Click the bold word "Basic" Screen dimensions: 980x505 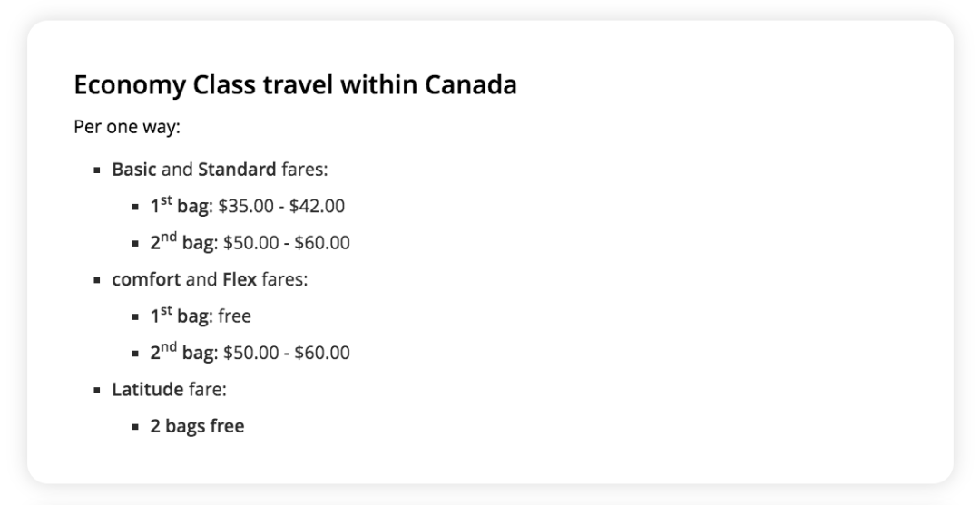click(134, 170)
